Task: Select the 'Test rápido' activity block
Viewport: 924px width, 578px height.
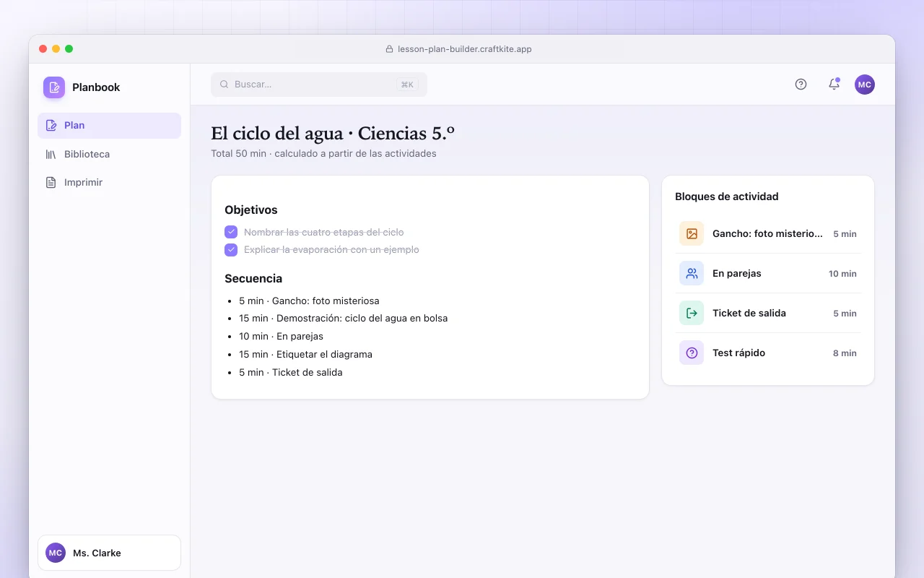Action: pyautogui.click(x=768, y=353)
